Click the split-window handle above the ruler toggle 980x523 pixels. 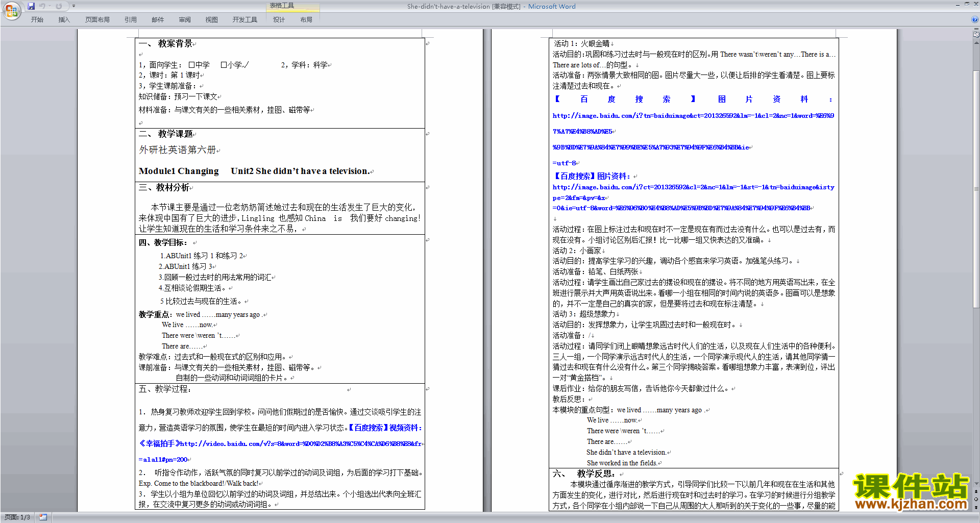coord(976,29)
